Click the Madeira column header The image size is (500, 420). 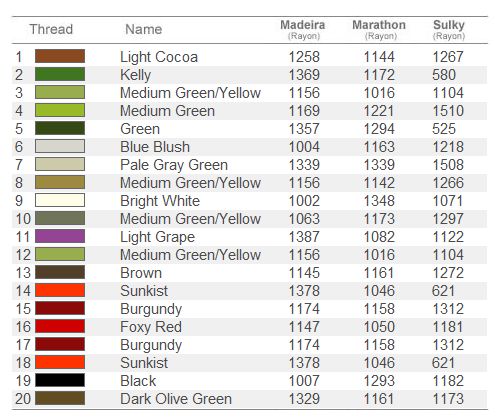(x=303, y=30)
